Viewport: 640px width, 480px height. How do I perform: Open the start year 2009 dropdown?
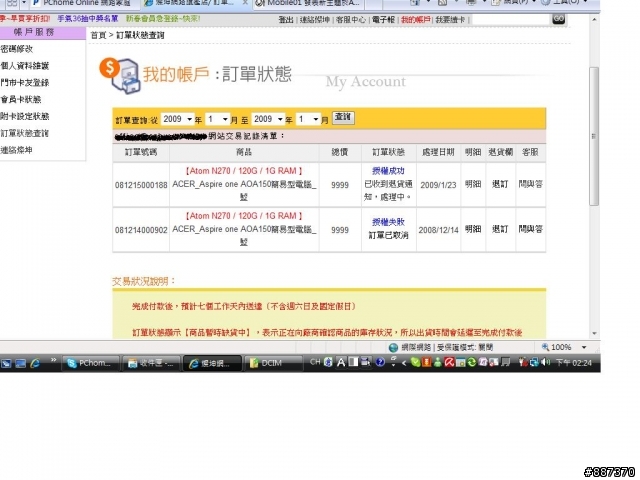(x=177, y=119)
